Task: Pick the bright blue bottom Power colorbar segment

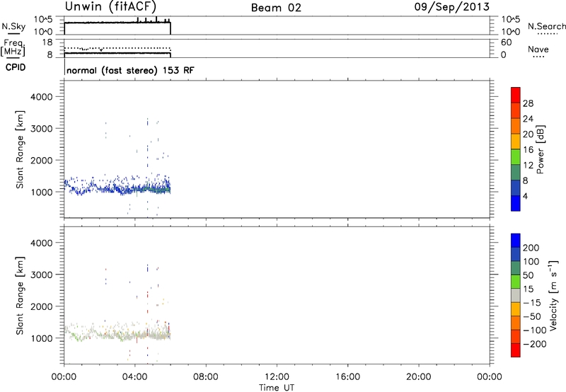Action: (x=516, y=203)
